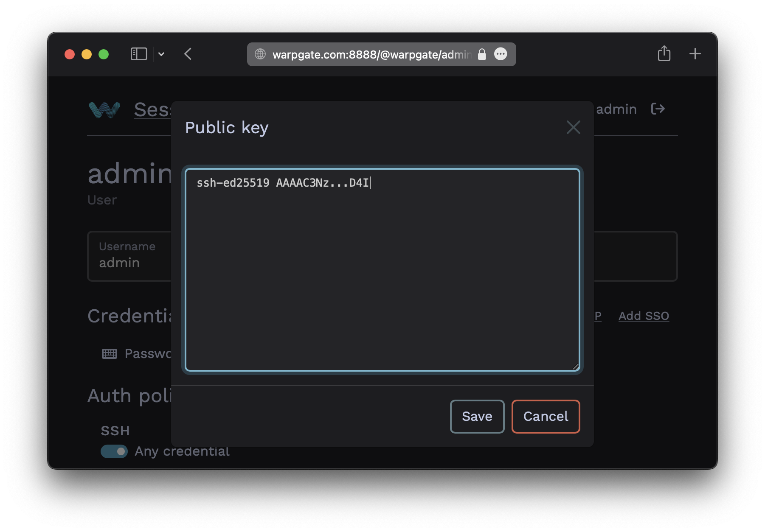Open the page options ellipsis button
765x532 pixels.
click(501, 54)
